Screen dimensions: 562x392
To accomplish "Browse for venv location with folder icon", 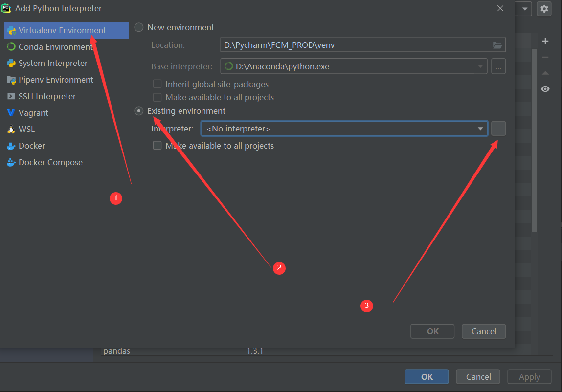I will [x=497, y=45].
